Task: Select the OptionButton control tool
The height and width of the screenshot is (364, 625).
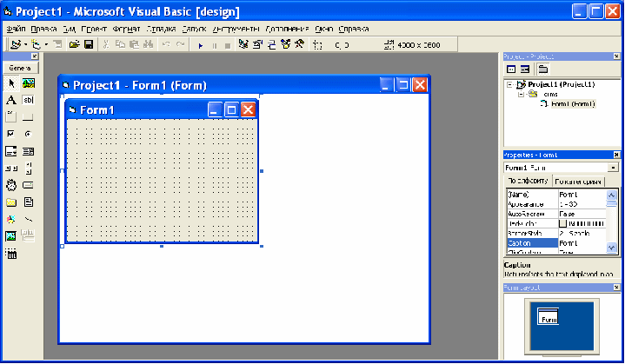Action: click(29, 134)
